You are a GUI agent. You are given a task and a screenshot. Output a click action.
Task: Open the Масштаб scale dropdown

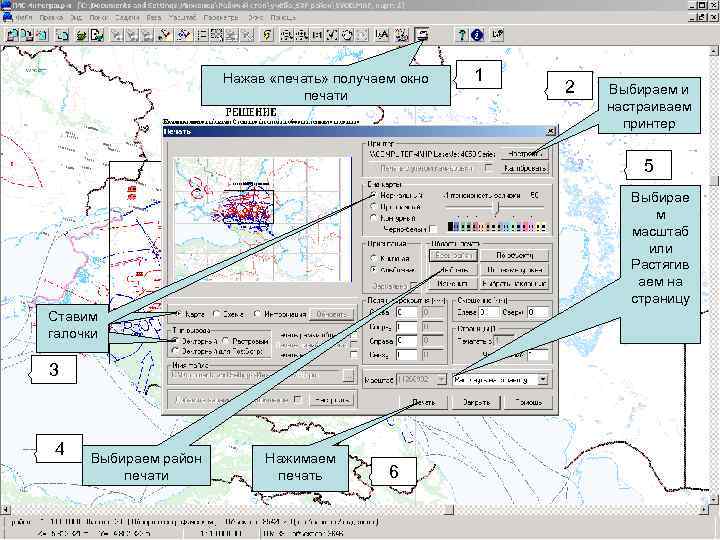tap(441, 380)
